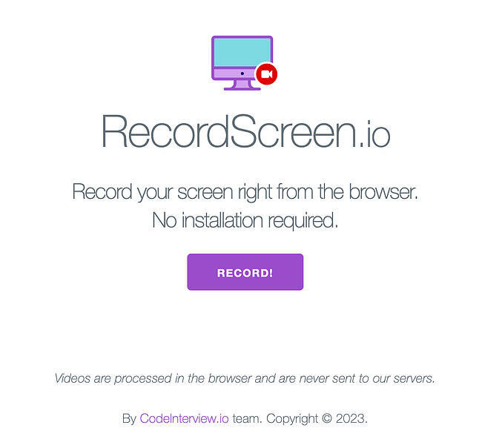482x448 pixels.
Task: Click the italic privacy note about videos
Action: point(245,378)
